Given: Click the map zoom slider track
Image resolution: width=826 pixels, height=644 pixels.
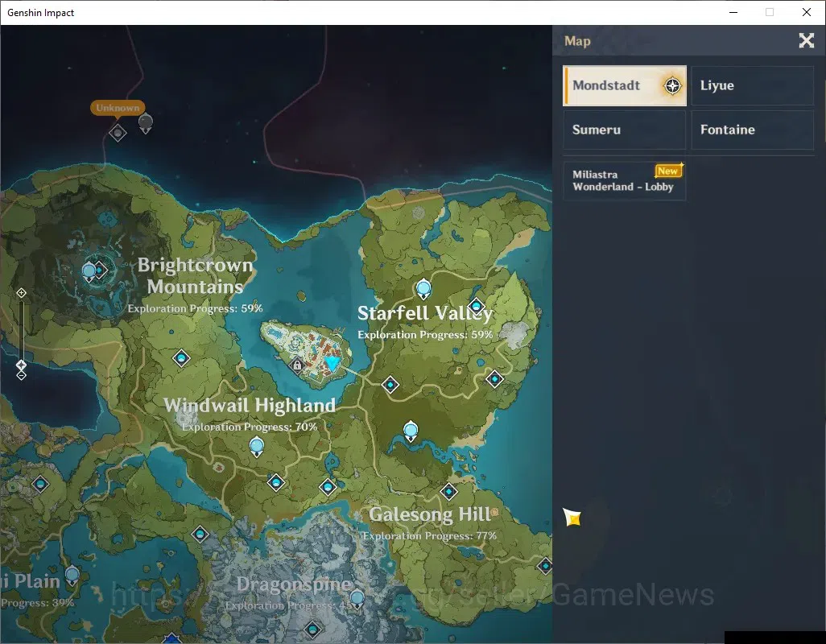Looking at the screenshot, I should (21, 329).
